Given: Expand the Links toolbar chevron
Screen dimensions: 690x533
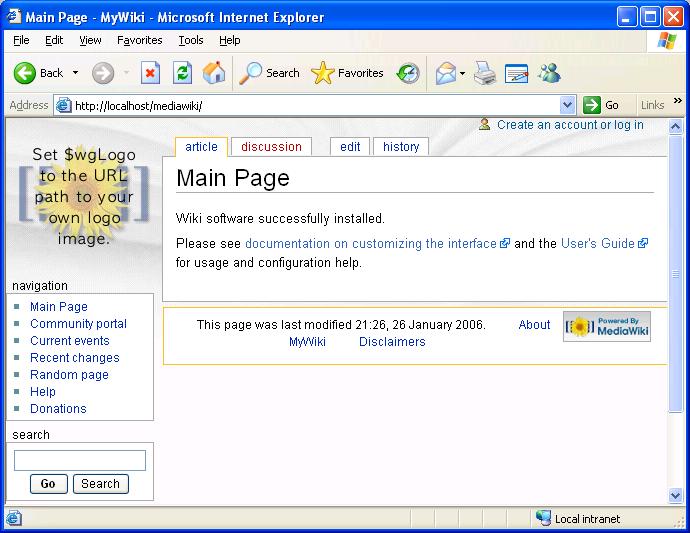Looking at the screenshot, I should point(678,101).
